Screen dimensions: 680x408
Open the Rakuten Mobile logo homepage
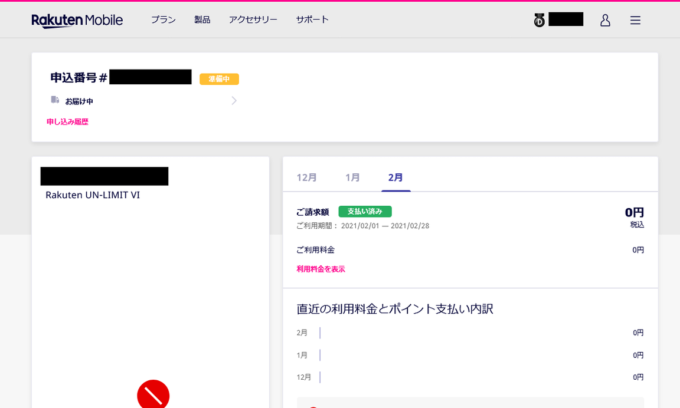click(x=77, y=20)
